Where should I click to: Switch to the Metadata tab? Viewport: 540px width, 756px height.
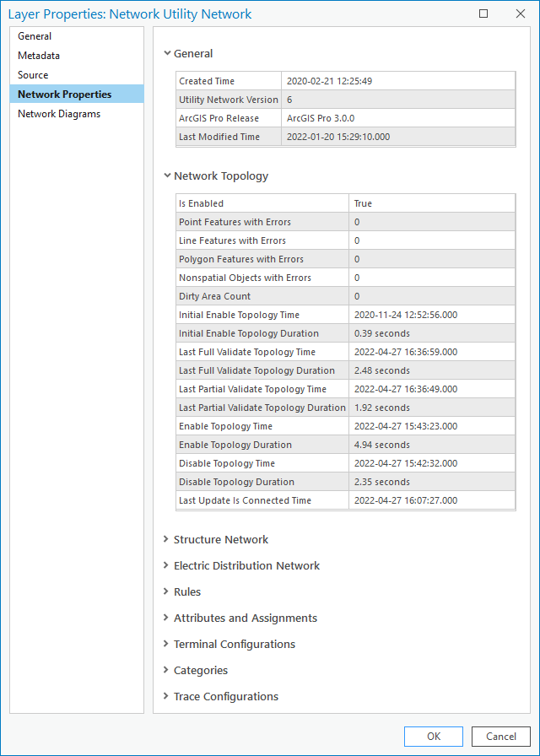tap(39, 56)
